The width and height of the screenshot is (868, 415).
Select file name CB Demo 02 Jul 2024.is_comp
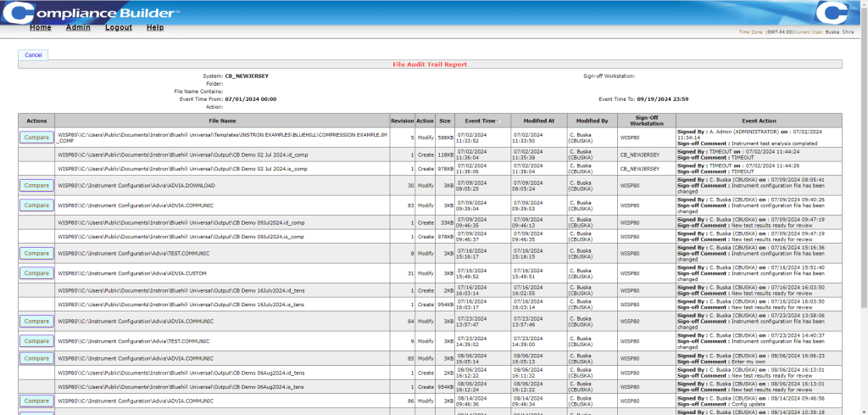click(x=181, y=168)
